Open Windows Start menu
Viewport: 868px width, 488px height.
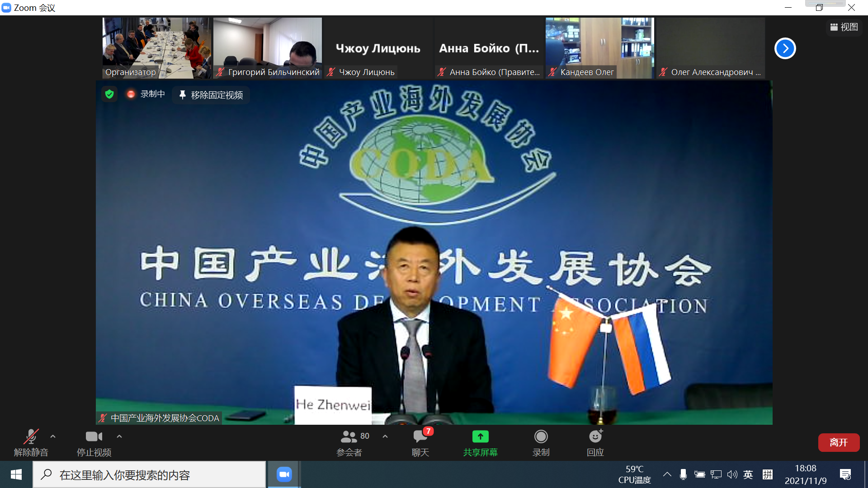pyautogui.click(x=16, y=474)
